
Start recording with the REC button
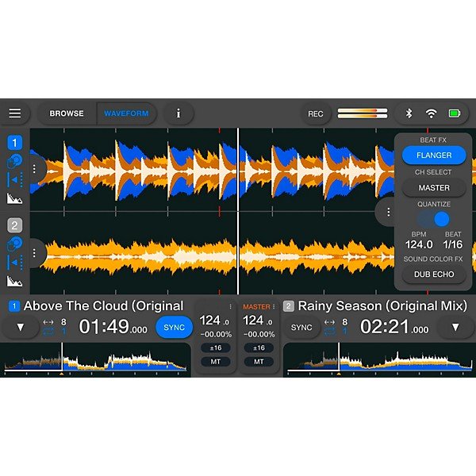[x=316, y=113]
